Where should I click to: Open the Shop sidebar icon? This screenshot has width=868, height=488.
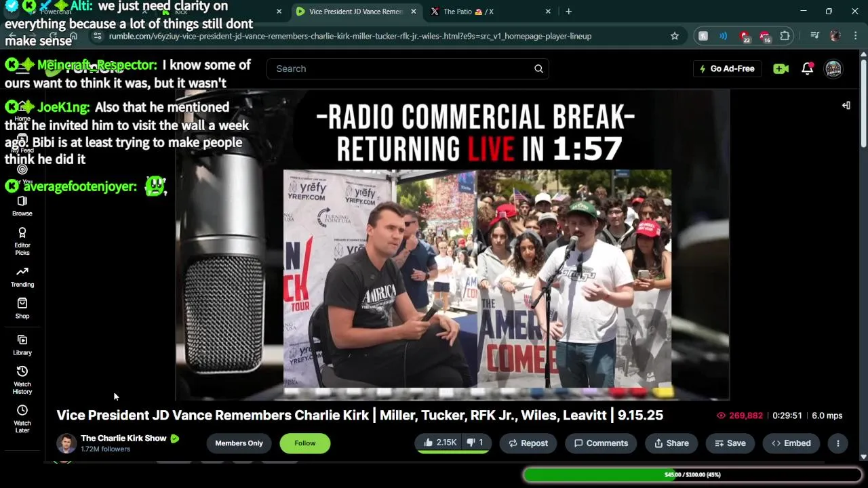[x=22, y=308]
